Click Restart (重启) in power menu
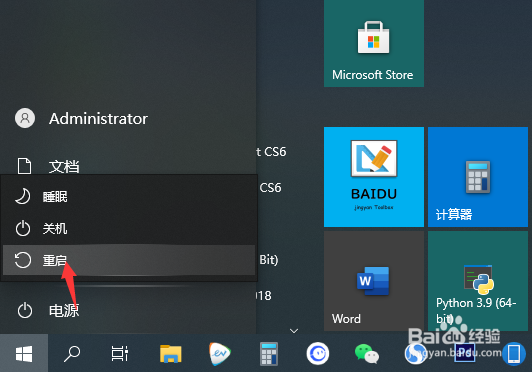532x372 pixels. pyautogui.click(x=129, y=260)
